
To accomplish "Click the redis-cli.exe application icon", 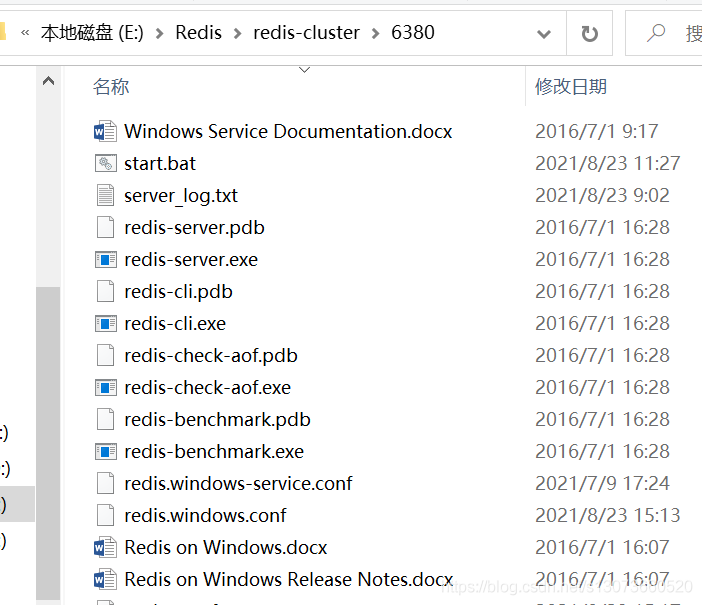I will pyautogui.click(x=105, y=323).
